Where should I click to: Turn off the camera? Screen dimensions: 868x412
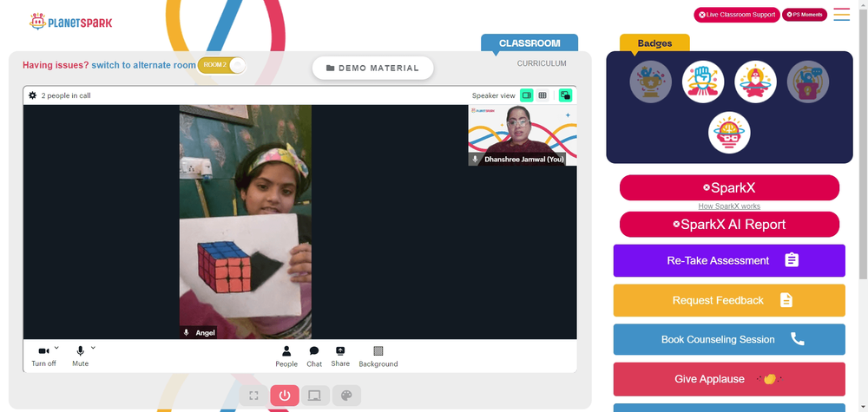pos(43,356)
